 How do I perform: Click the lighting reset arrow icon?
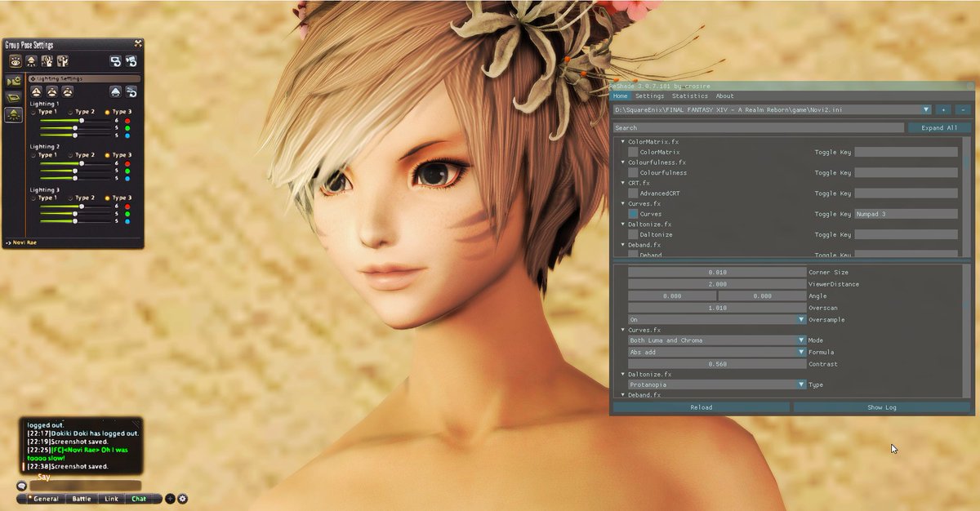click(131, 92)
